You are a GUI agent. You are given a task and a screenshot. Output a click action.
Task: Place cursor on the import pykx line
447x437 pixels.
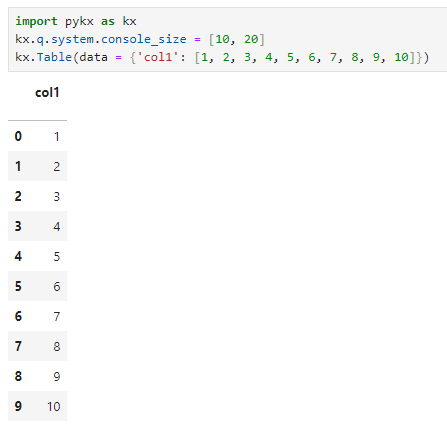coord(76,21)
